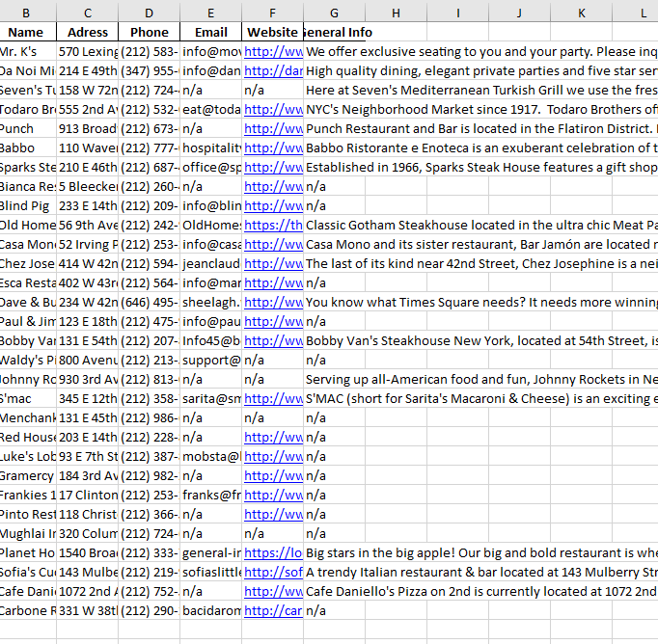The width and height of the screenshot is (658, 644).
Task: Select email cell hospitality in Babbo row
Action: coord(210,148)
